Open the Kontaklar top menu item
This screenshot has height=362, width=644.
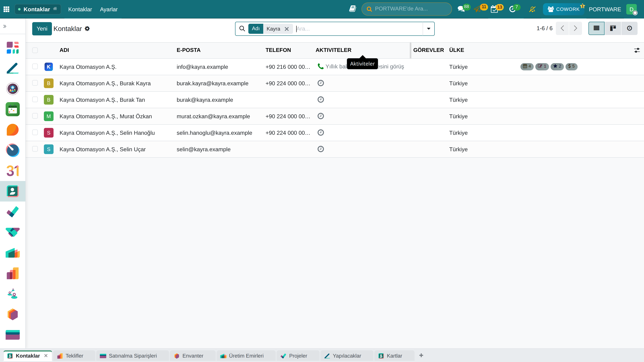(80, 9)
